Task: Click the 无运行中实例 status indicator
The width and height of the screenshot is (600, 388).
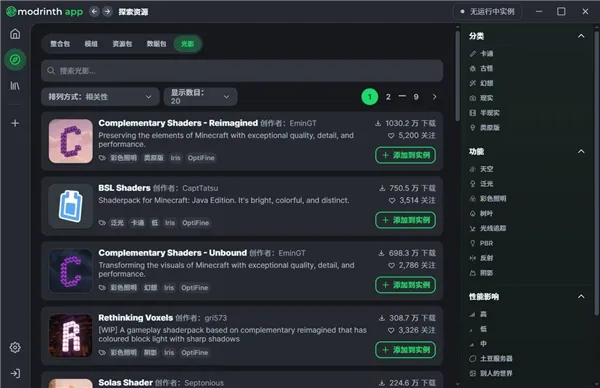Action: [x=488, y=11]
